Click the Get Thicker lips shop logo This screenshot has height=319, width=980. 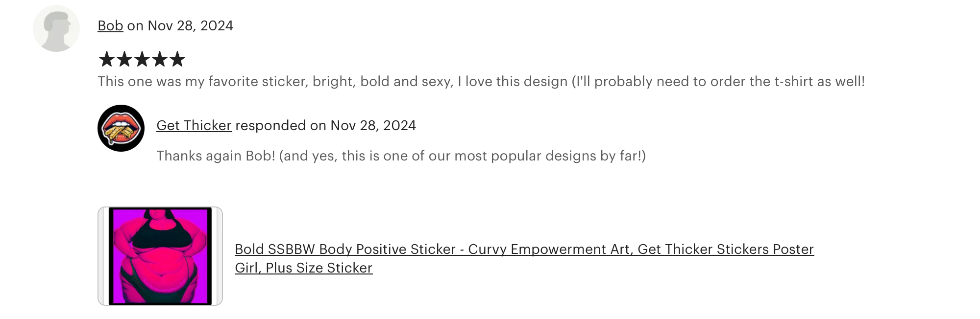(121, 128)
